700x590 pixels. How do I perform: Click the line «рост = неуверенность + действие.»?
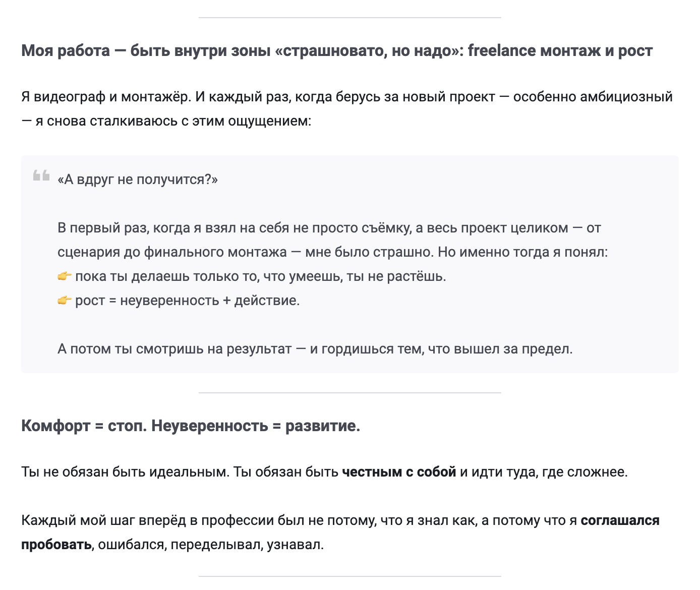[x=187, y=301]
